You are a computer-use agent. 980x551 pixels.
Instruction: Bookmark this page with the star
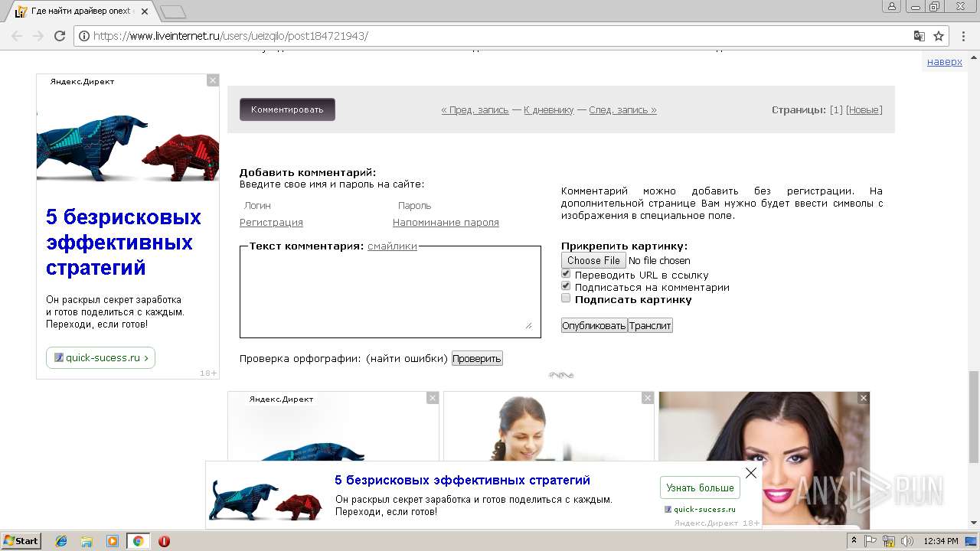939,36
